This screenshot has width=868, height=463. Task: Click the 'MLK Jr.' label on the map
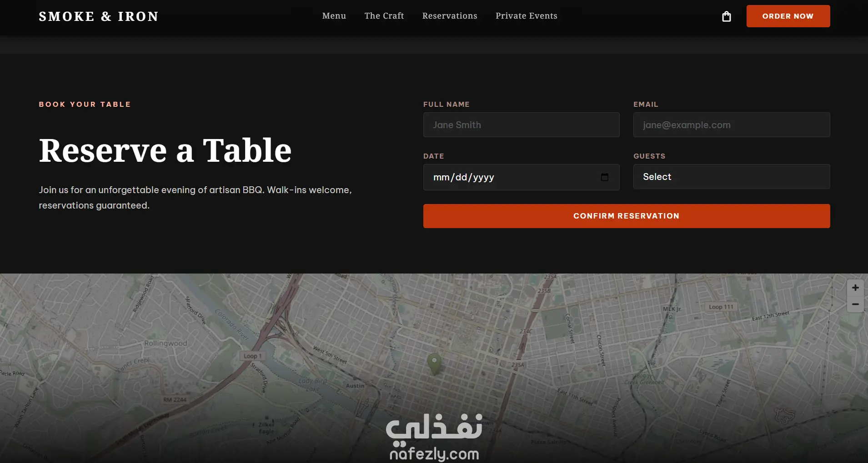click(672, 309)
